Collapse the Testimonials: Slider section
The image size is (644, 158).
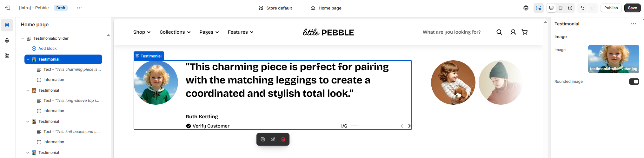pyautogui.click(x=23, y=38)
